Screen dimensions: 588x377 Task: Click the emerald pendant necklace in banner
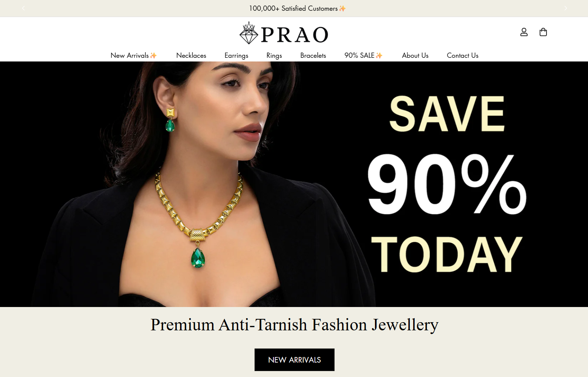click(198, 218)
